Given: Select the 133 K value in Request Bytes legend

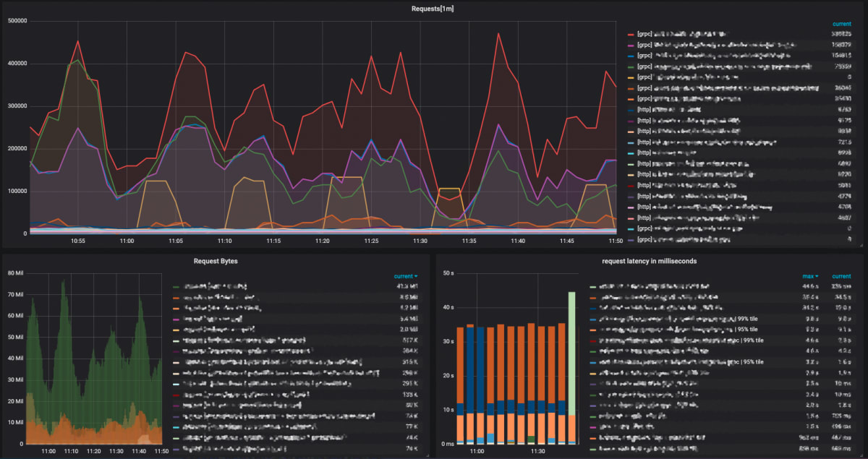Looking at the screenshot, I should coord(409,395).
